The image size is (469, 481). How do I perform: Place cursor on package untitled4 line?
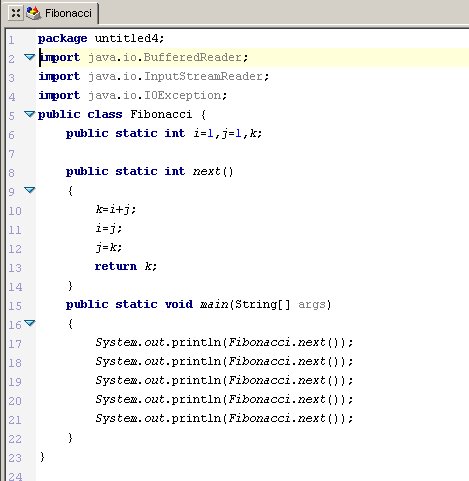[101, 38]
